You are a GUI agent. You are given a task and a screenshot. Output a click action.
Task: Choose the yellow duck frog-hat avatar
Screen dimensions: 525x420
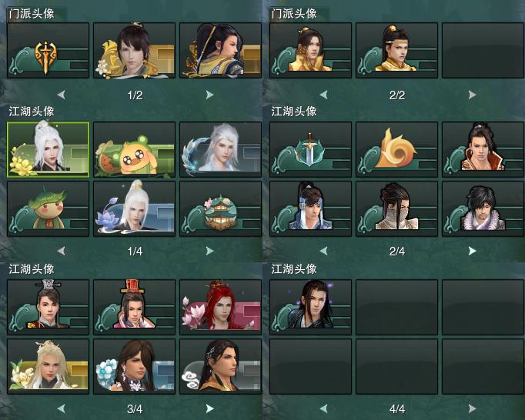134,149
